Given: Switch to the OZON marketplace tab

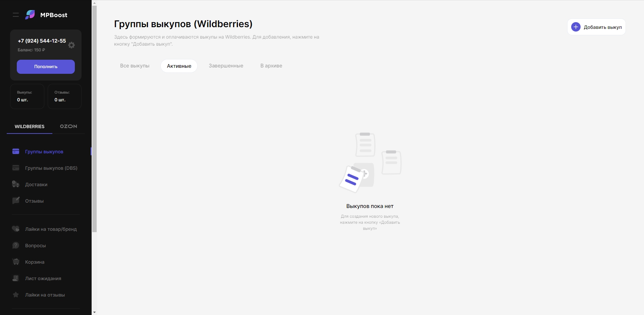Looking at the screenshot, I should (x=68, y=126).
